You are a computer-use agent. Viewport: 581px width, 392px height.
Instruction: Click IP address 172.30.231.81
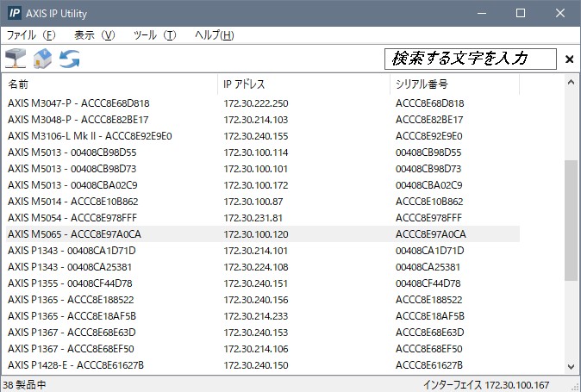click(253, 218)
